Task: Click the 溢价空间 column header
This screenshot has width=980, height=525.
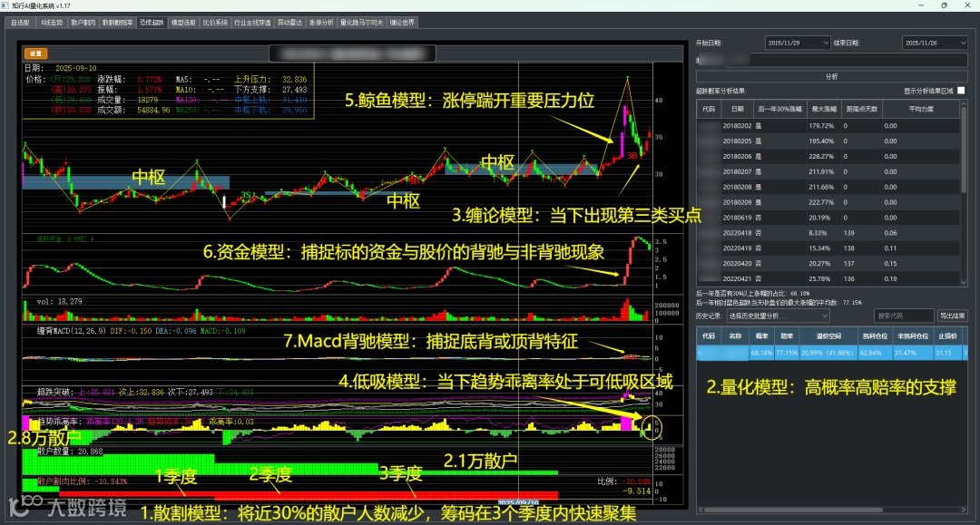Action: point(828,335)
